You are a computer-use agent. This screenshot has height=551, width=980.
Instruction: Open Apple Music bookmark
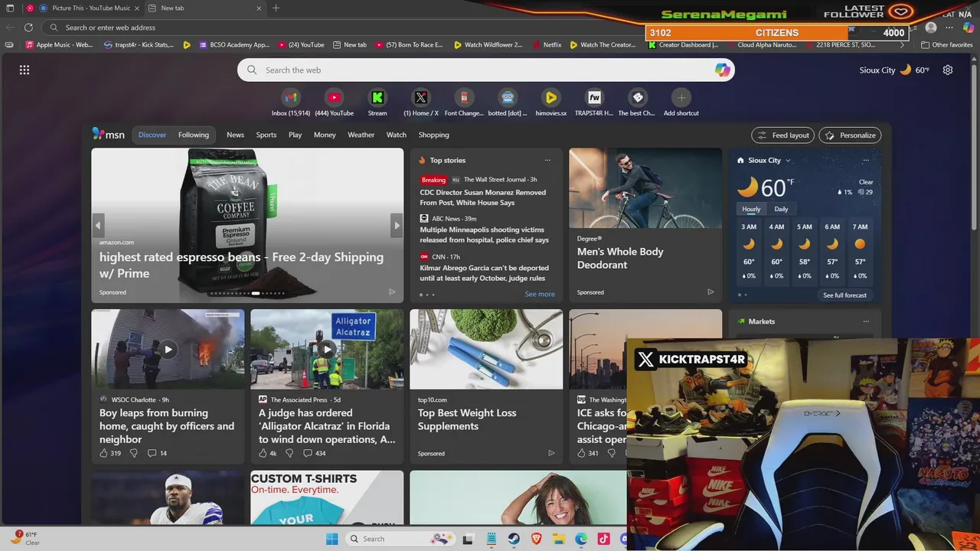58,45
